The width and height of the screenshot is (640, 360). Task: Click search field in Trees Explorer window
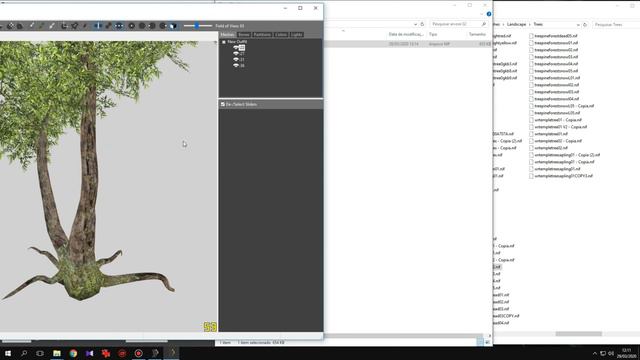click(616, 24)
